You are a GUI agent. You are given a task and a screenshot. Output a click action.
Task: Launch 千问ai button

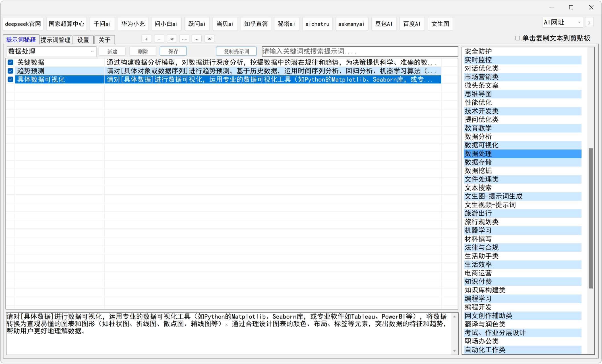click(102, 24)
